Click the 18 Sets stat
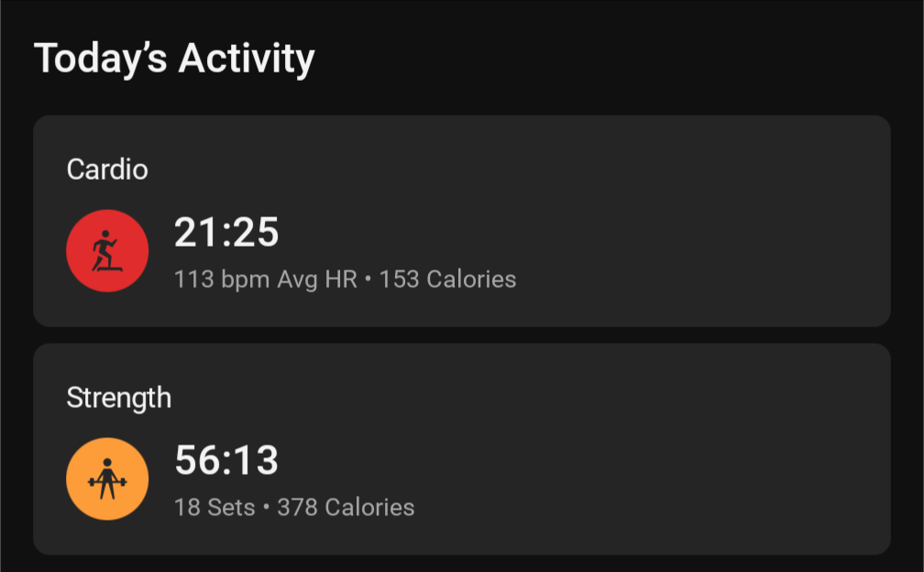Image resolution: width=924 pixels, height=572 pixels. tap(214, 507)
